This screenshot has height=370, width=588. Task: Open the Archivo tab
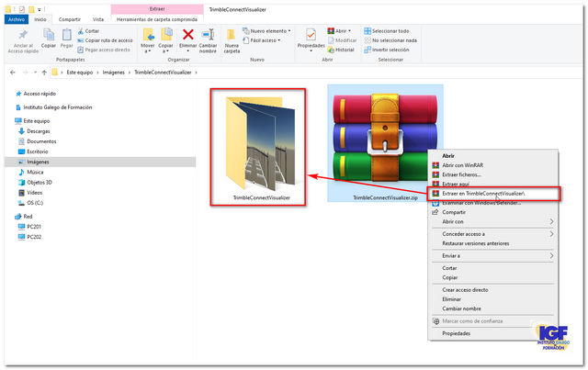[x=17, y=19]
